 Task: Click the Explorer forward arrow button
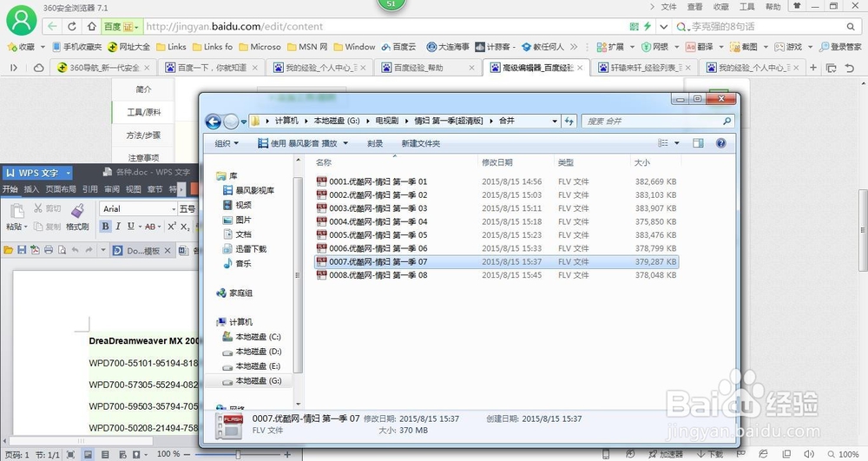[231, 122]
